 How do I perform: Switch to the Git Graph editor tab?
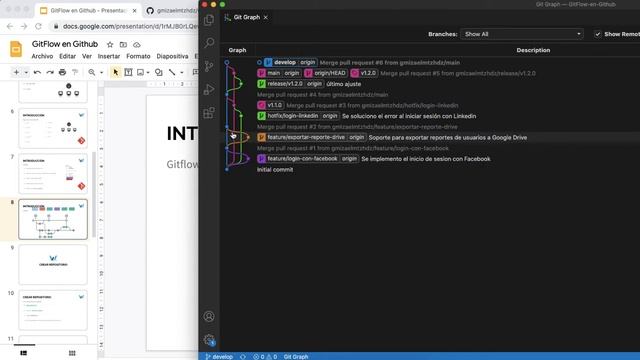[246, 17]
